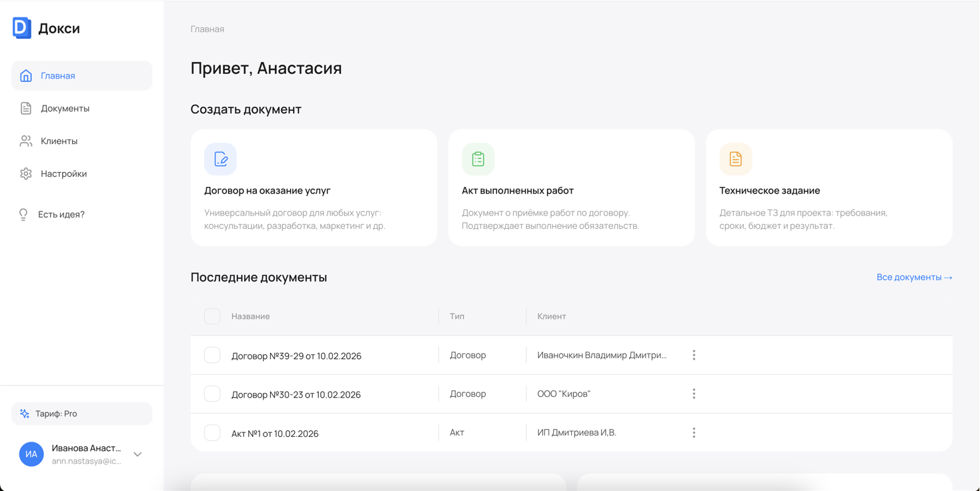This screenshot has width=980, height=491.
Task: Click the document icon beside Документы
Action: pos(26,108)
